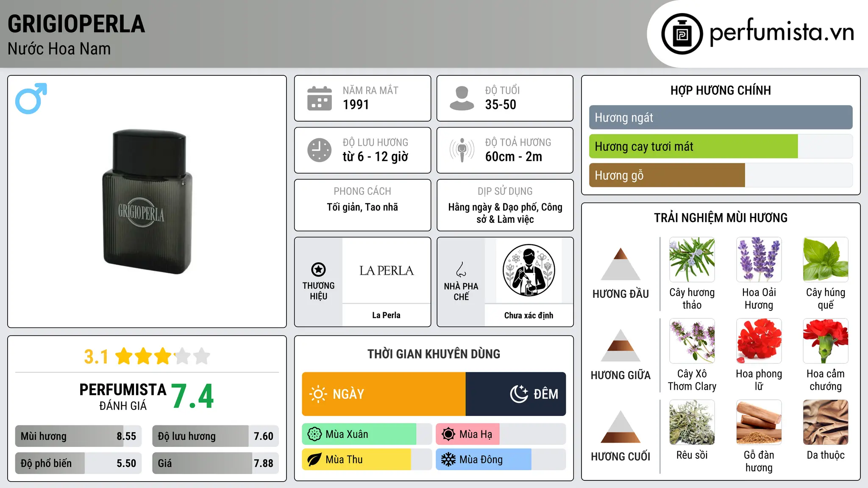Click the Chưa xác định perfumer caption

pos(529,315)
